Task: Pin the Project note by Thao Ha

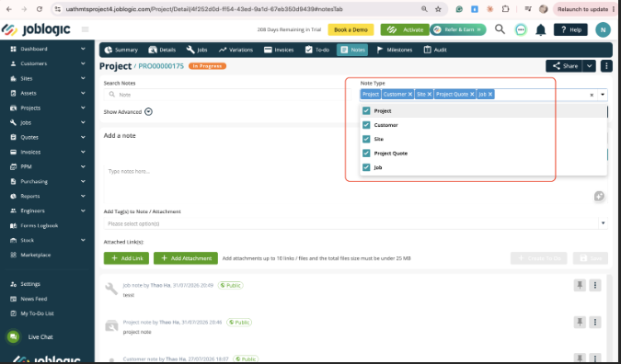Action: pyautogui.click(x=580, y=322)
